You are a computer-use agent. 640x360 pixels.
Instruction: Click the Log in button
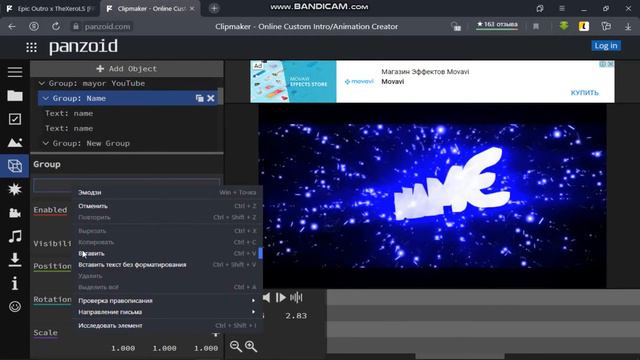[606, 46]
